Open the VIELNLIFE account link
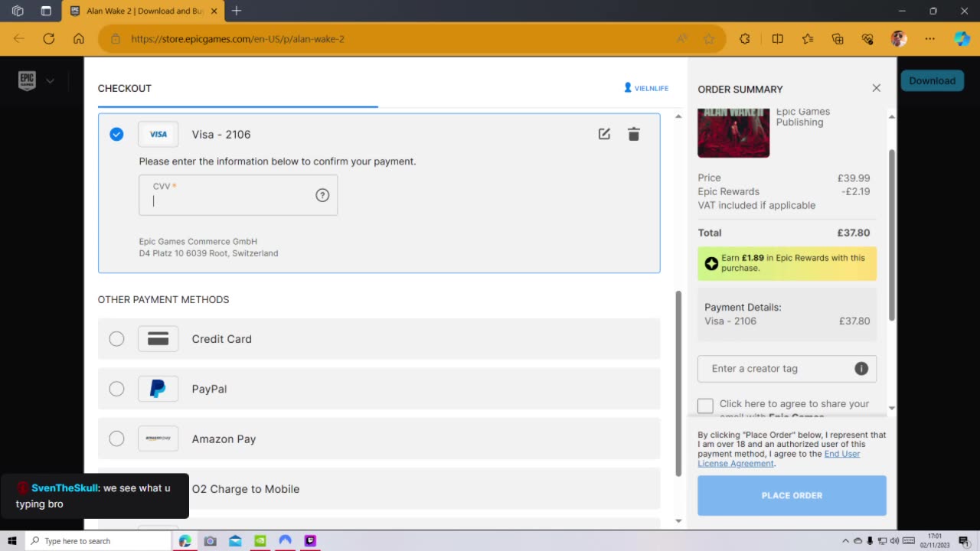Viewport: 980px width, 551px height. 646,88
